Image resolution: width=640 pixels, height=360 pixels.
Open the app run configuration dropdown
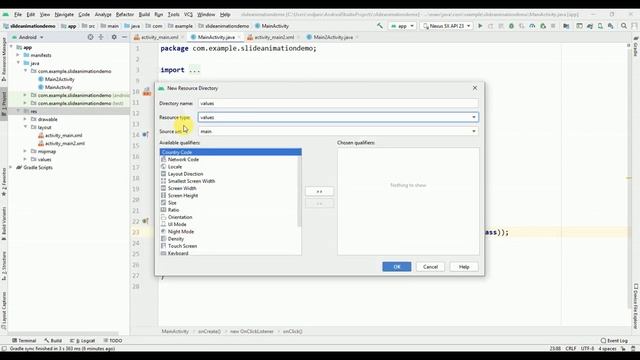click(x=402, y=26)
